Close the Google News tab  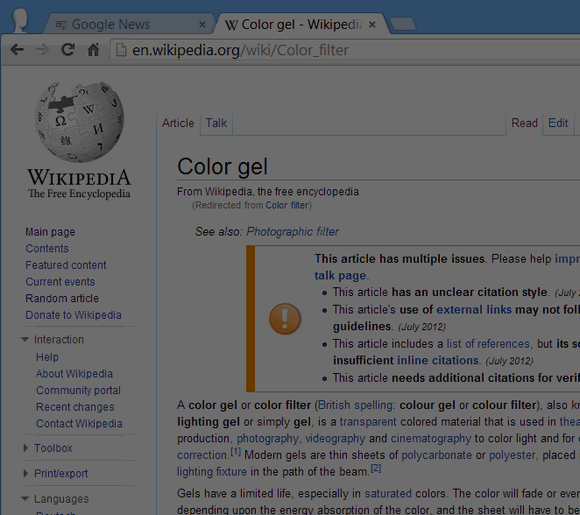202,25
